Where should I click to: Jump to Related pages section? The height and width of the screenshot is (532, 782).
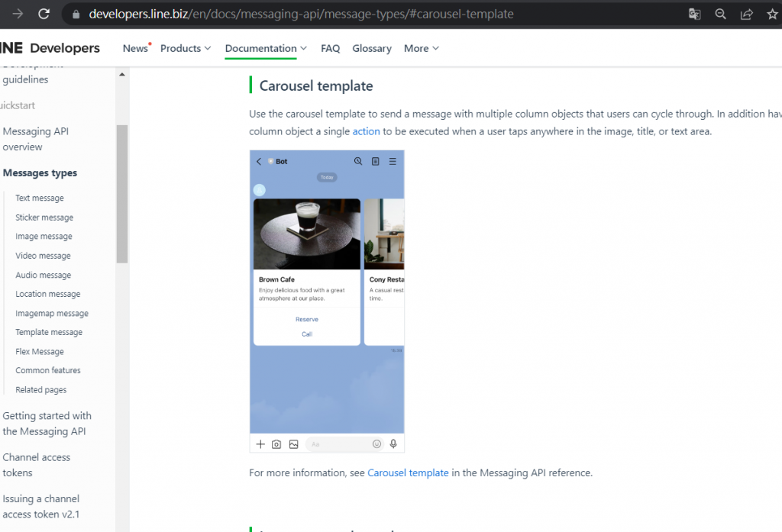tap(41, 390)
